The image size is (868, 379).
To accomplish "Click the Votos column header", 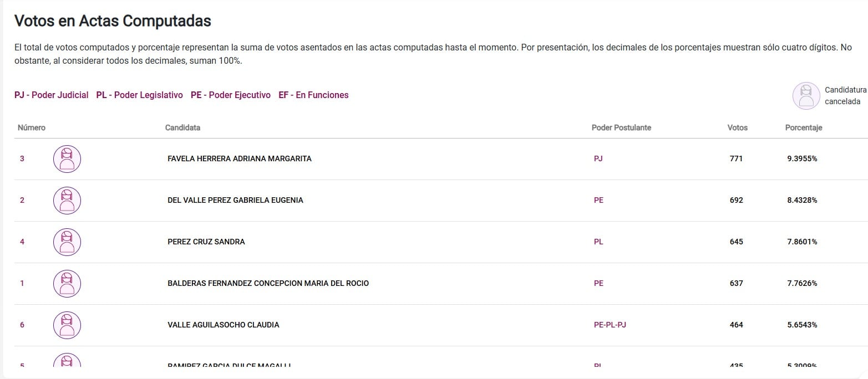I will (737, 128).
